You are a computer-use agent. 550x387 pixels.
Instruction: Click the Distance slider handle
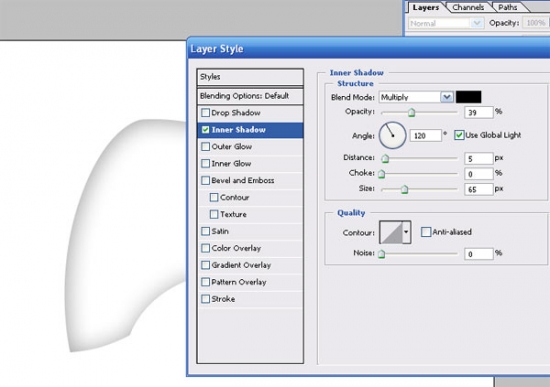pyautogui.click(x=385, y=159)
